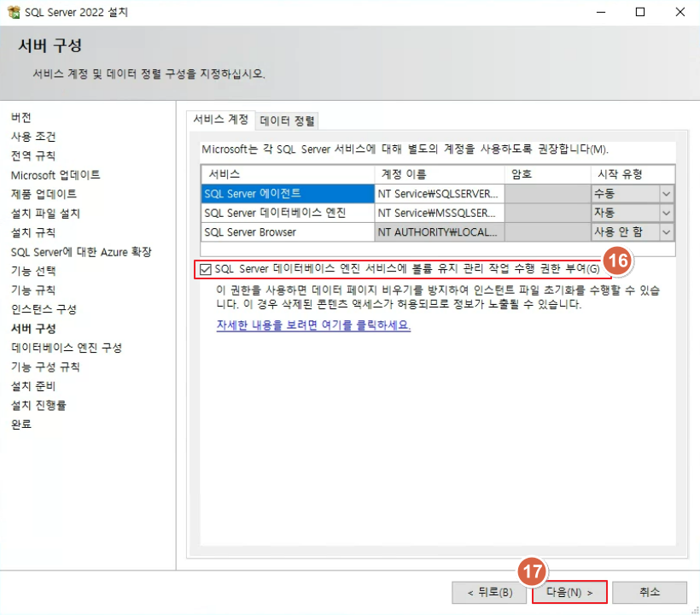This screenshot has height=615, width=700.
Task: Click the 다음(N) > button
Action: (569, 592)
